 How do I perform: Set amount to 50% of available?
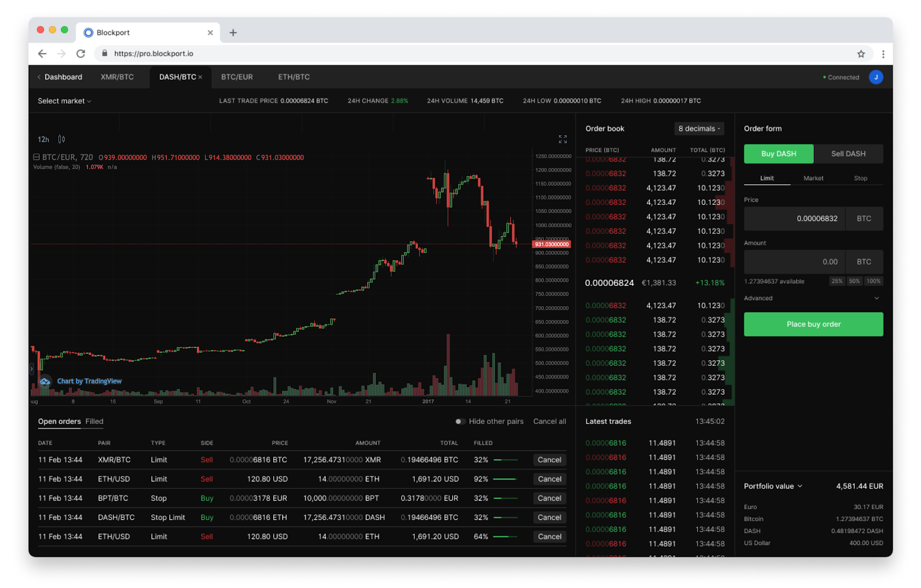tap(854, 281)
